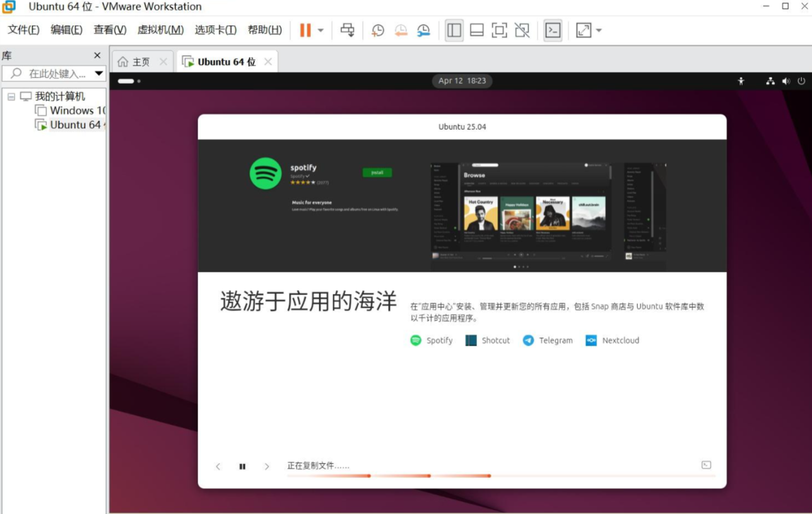Toggle Unity mode icon in toolbar
This screenshot has height=514, width=812.
(x=522, y=30)
